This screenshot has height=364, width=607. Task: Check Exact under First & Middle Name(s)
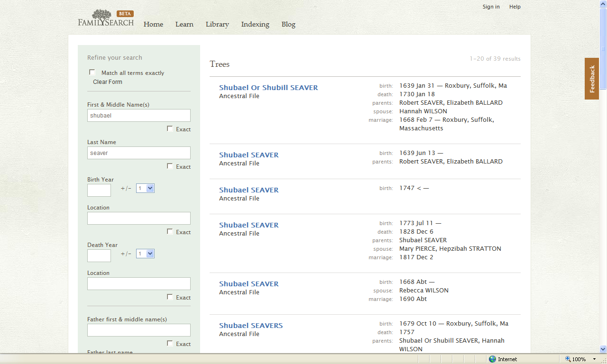[169, 128]
